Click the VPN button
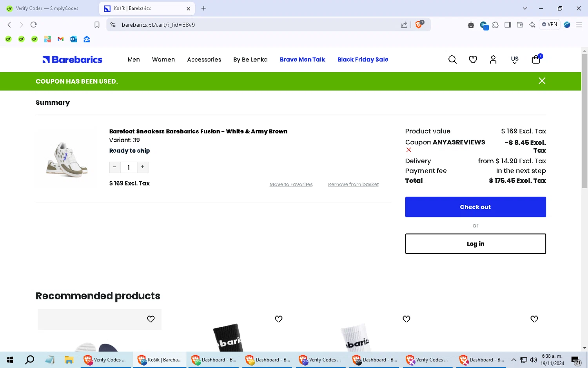This screenshot has width=588, height=368. click(x=550, y=24)
